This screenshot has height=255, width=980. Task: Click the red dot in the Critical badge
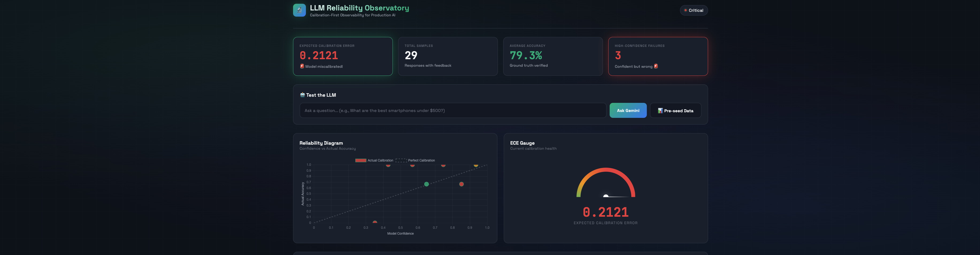[686, 10]
